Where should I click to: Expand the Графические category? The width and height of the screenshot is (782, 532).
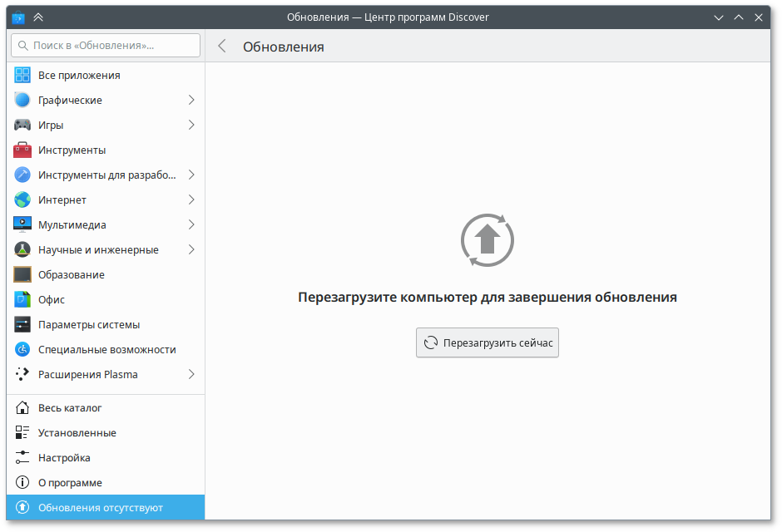[192, 99]
